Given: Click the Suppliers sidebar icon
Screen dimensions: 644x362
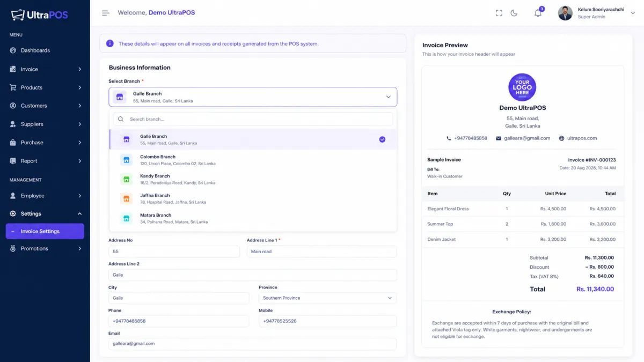Looking at the screenshot, I should [13, 124].
